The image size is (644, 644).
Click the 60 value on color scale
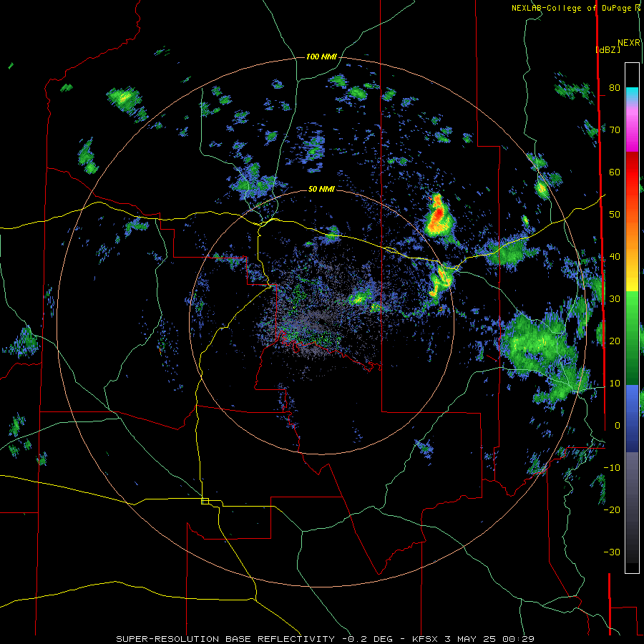(x=615, y=172)
